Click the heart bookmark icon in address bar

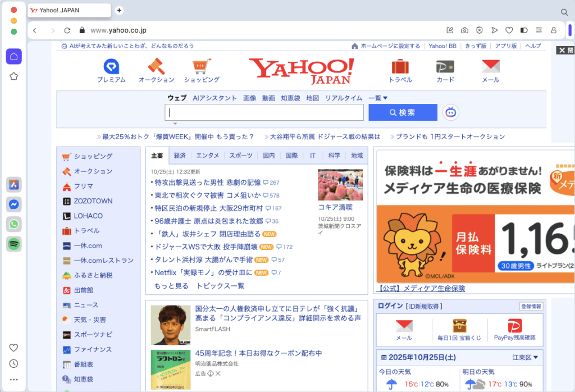click(x=509, y=30)
